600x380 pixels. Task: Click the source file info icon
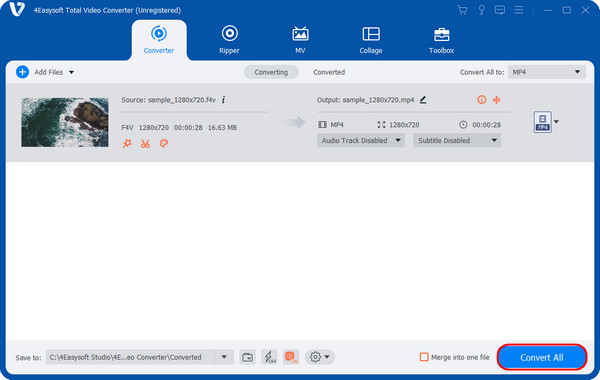(223, 100)
